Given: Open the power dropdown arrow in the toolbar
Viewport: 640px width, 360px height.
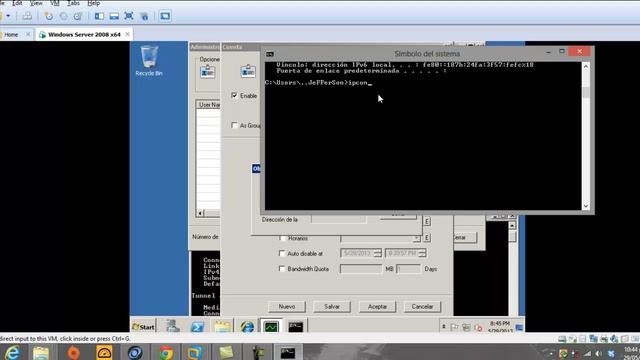Looking at the screenshot, I should 8,16.
